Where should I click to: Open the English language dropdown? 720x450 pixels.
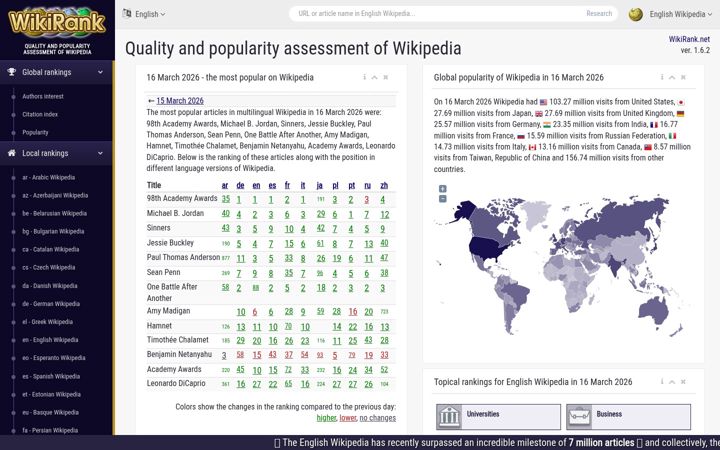pos(150,14)
